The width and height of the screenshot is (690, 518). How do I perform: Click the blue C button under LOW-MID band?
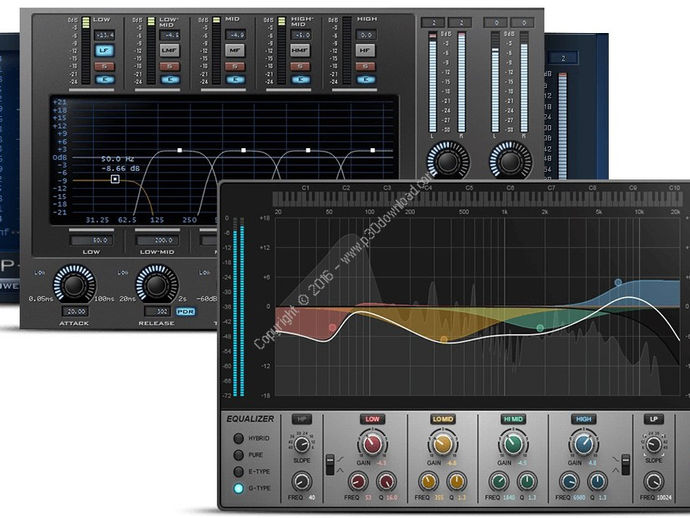click(170, 80)
